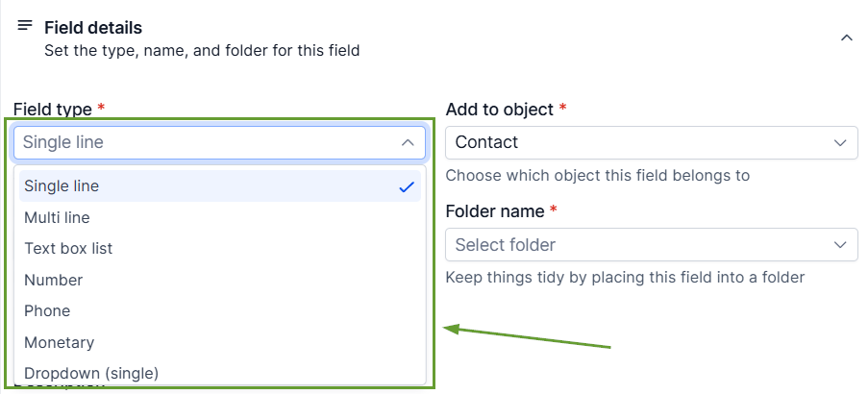Select Number as the field type
Viewport: 868px width, 394px height.
54,280
